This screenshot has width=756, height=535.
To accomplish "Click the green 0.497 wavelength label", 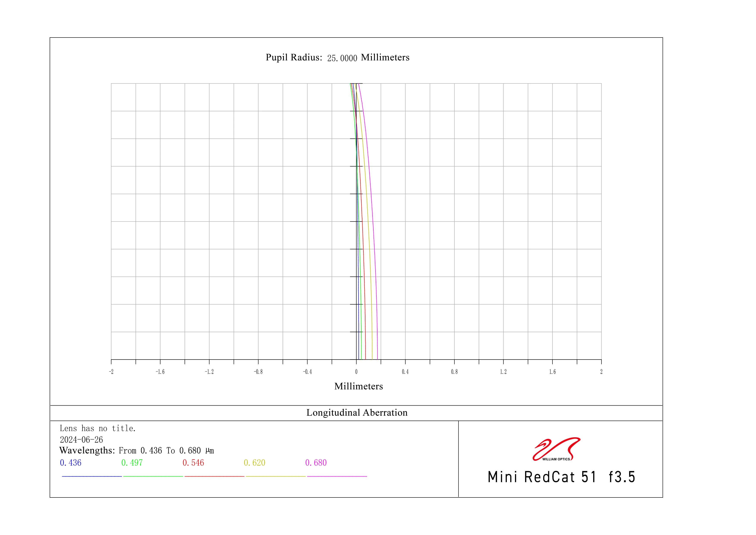I will pos(132,463).
